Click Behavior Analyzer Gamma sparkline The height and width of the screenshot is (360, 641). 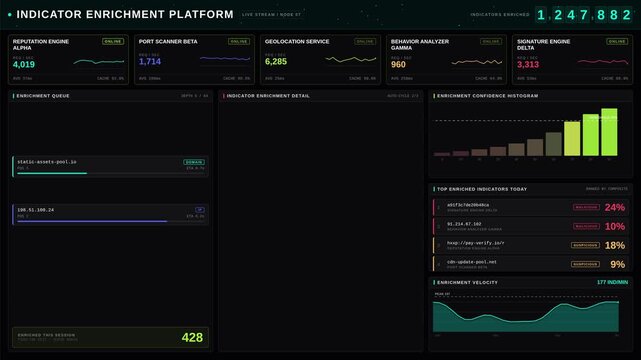[x=477, y=62]
